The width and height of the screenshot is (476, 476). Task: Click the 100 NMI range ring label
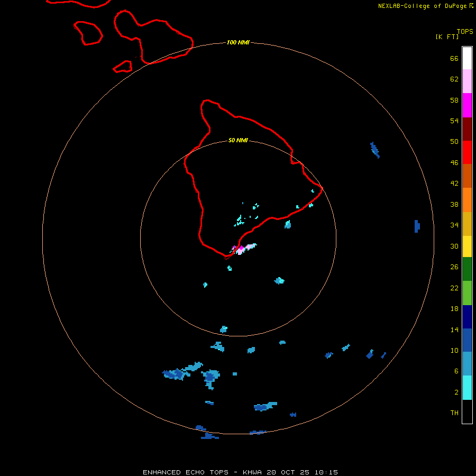pyautogui.click(x=238, y=42)
